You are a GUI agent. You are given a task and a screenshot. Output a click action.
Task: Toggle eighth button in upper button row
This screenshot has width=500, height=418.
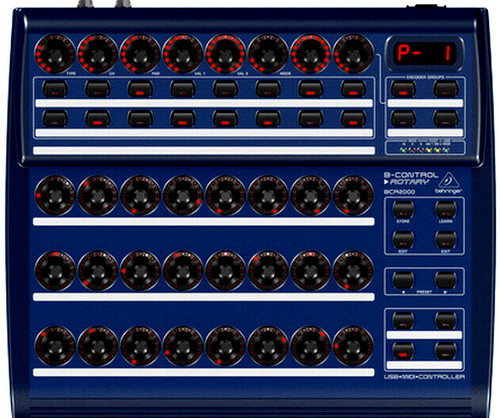(x=353, y=89)
